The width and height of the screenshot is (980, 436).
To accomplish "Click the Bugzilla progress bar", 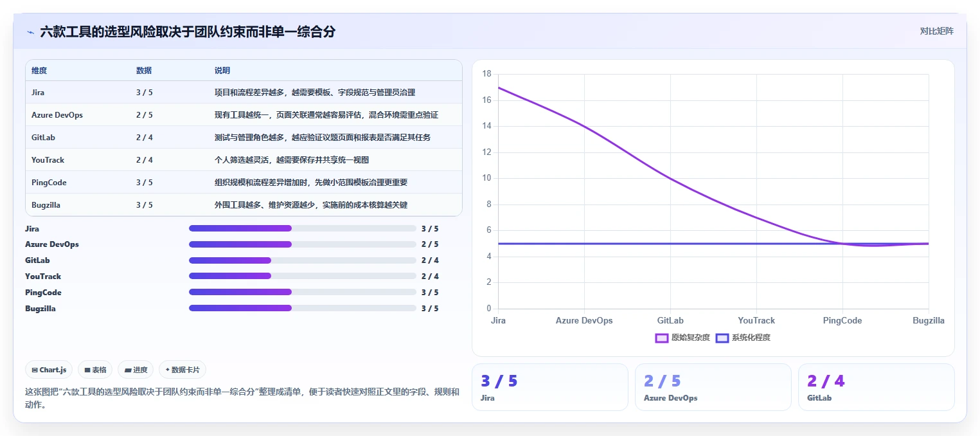I will tap(303, 308).
